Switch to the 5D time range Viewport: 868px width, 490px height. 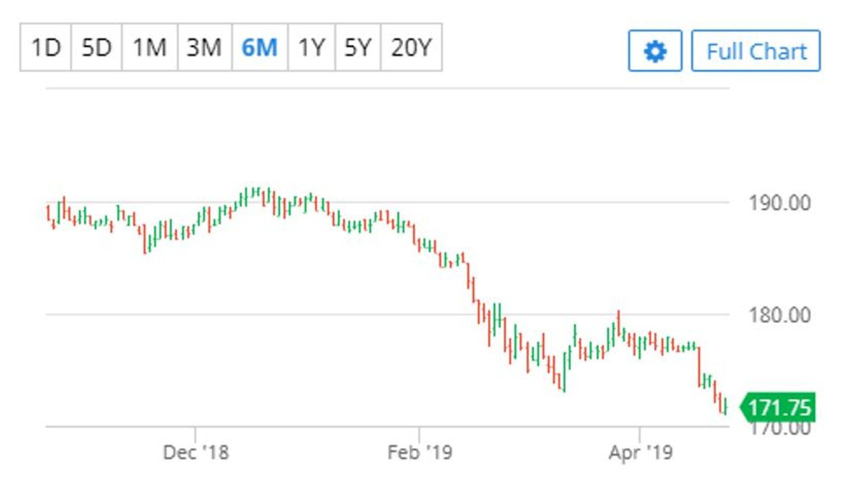pos(96,48)
